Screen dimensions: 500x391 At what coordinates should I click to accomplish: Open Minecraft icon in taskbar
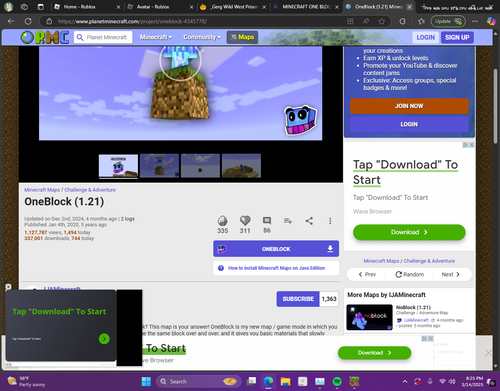[x=354, y=381]
